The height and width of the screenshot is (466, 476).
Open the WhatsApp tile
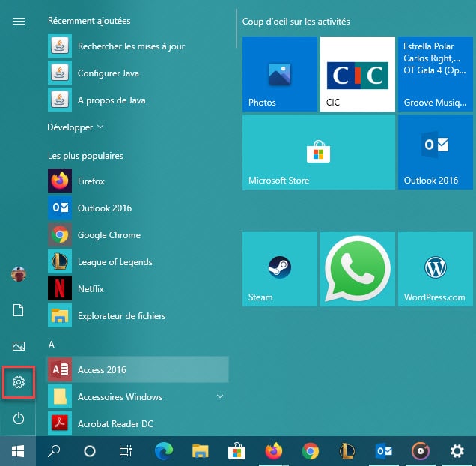click(358, 269)
